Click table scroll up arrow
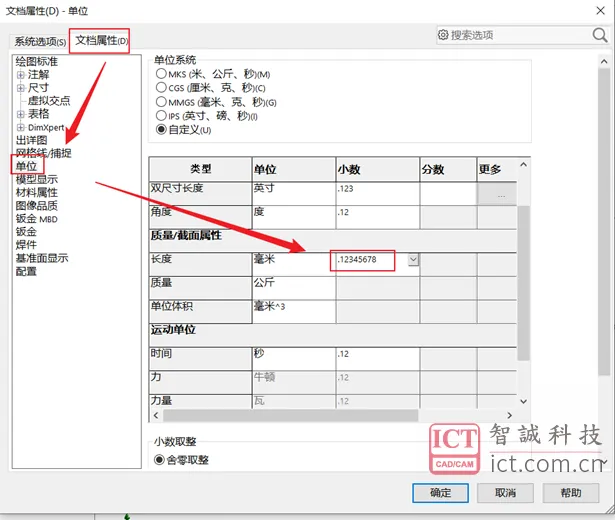This screenshot has height=520, width=615. 523,165
